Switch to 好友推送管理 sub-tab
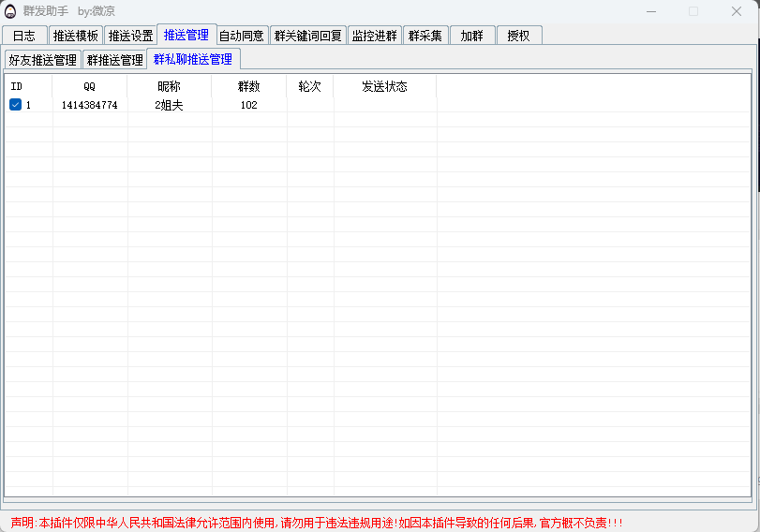This screenshot has width=760, height=532. (43, 60)
